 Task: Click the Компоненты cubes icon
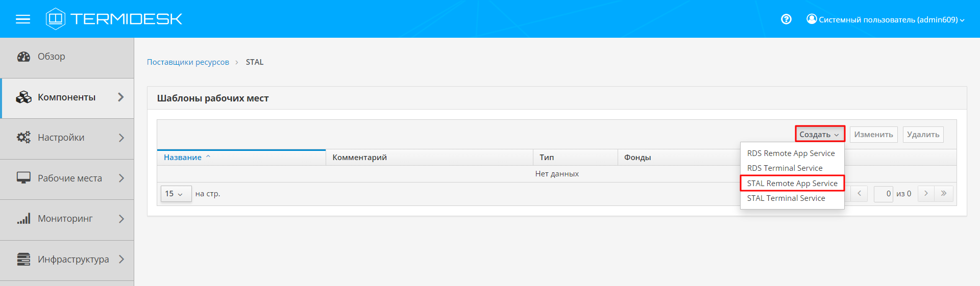(x=23, y=97)
